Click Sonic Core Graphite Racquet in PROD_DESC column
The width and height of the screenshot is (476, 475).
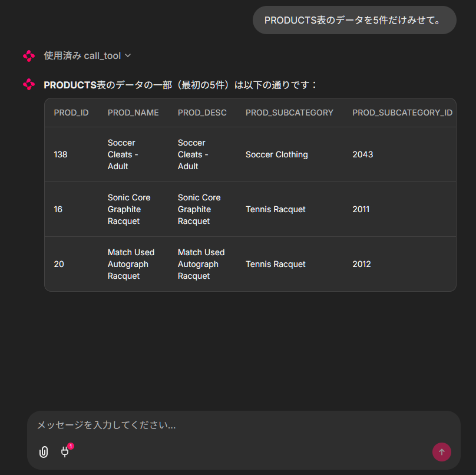[199, 209]
